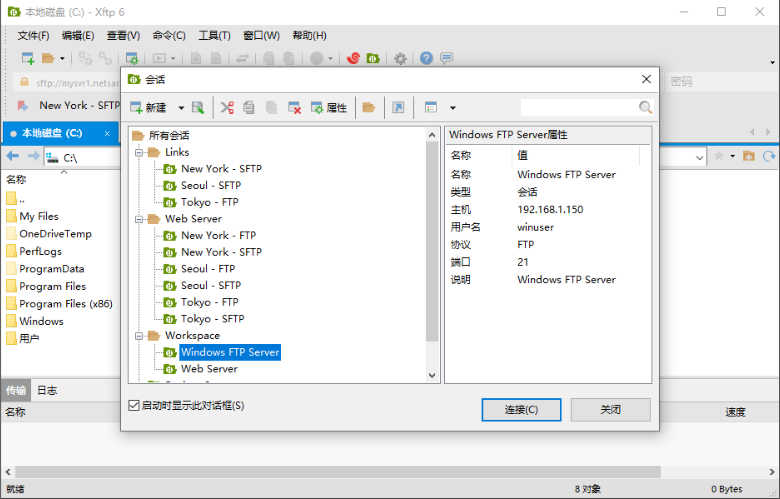Select New York - SFTP under Links

(x=221, y=169)
